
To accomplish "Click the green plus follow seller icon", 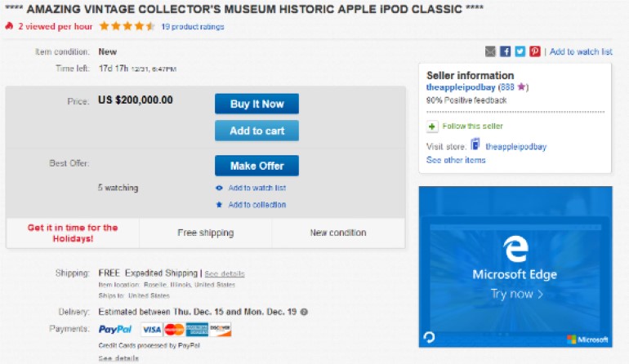I will [x=432, y=127].
